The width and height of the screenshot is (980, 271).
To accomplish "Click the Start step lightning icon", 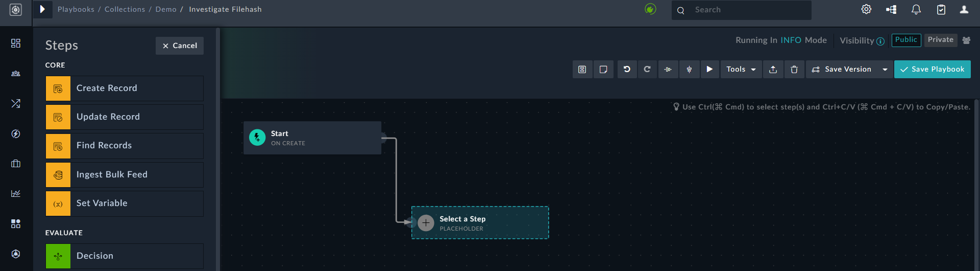I will pyautogui.click(x=257, y=138).
